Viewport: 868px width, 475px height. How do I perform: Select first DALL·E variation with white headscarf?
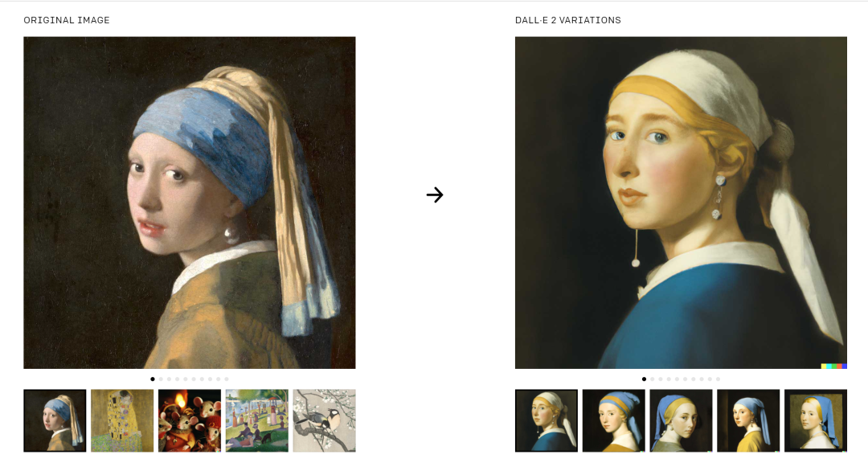coord(547,420)
